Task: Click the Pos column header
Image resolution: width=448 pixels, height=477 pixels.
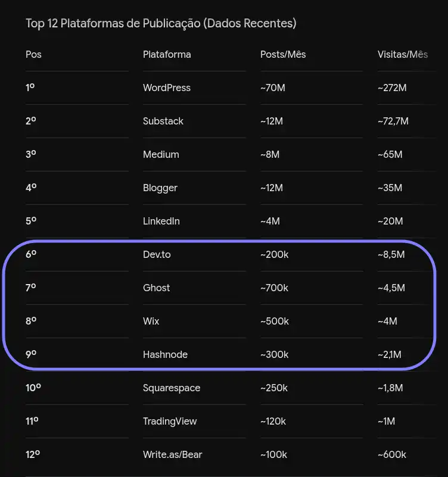Action: tap(33, 54)
